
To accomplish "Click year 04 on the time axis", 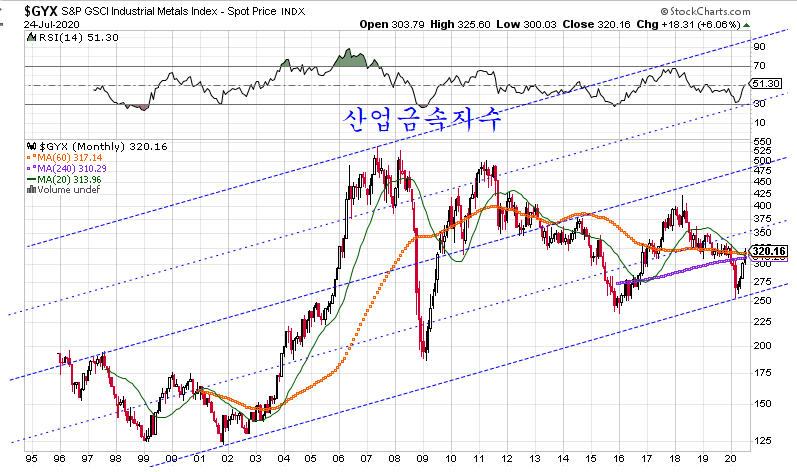I will coord(283,459).
